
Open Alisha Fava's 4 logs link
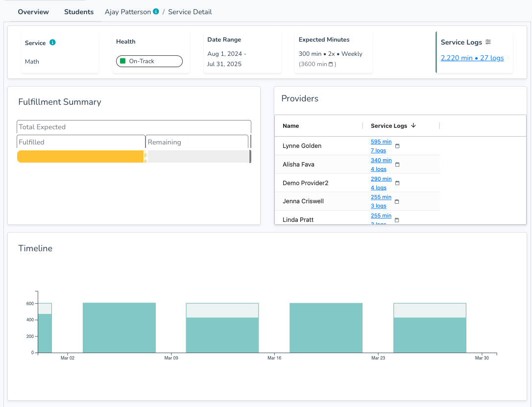379,169
